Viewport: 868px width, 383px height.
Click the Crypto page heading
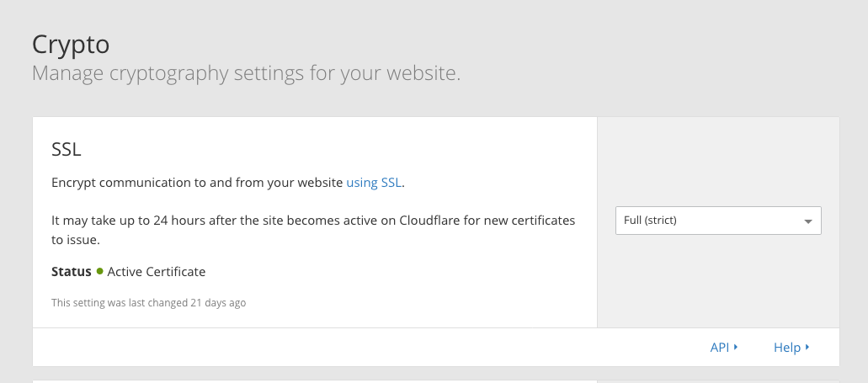click(x=71, y=44)
